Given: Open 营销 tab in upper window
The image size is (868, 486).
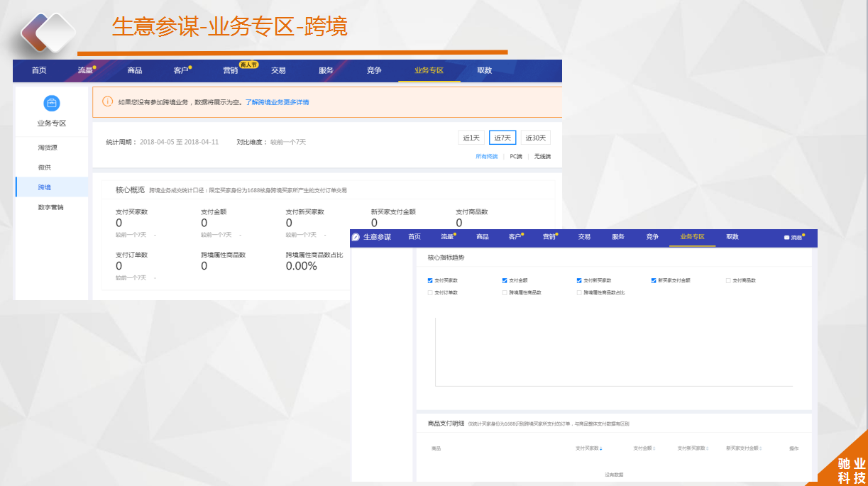Looking at the screenshot, I should [231, 70].
